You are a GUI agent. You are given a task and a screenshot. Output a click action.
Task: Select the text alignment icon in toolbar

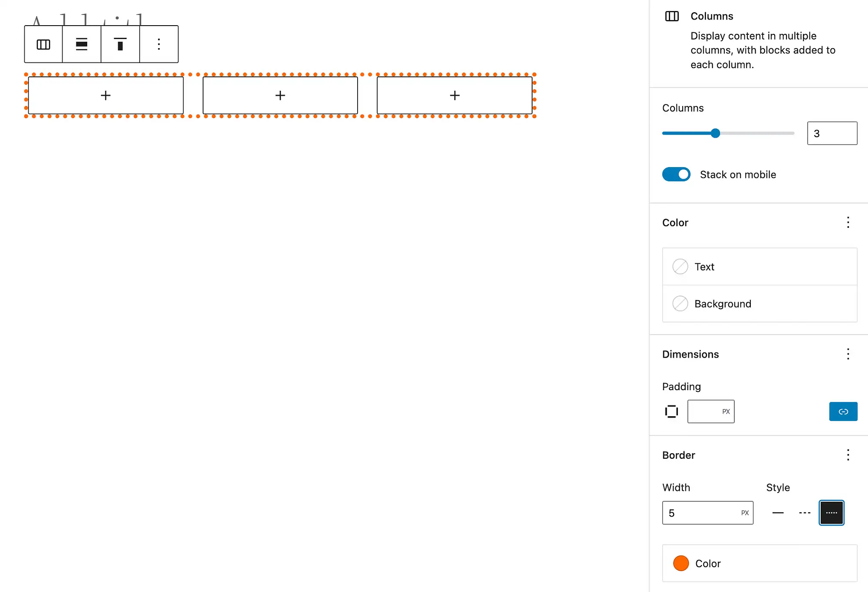pos(81,44)
